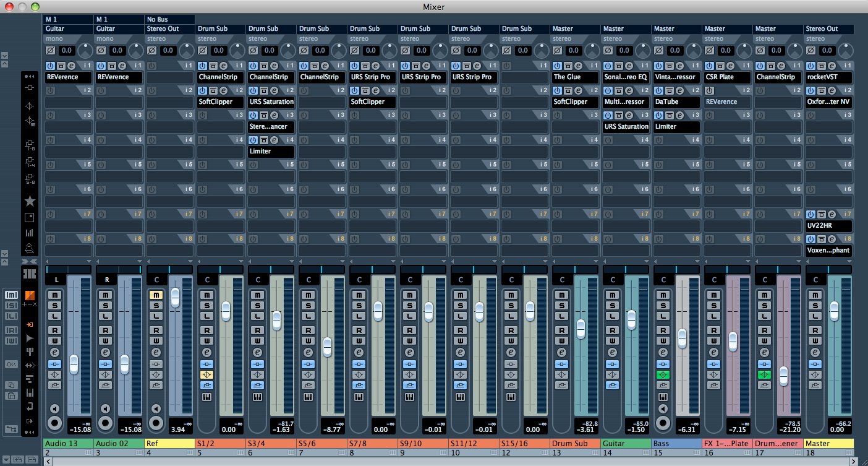Open the CSR Plate insert slot
This screenshot has width=868, height=466.
[x=728, y=77]
